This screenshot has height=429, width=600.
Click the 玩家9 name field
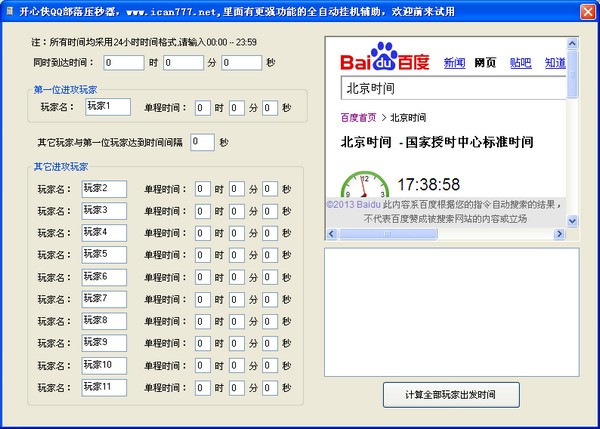point(104,343)
